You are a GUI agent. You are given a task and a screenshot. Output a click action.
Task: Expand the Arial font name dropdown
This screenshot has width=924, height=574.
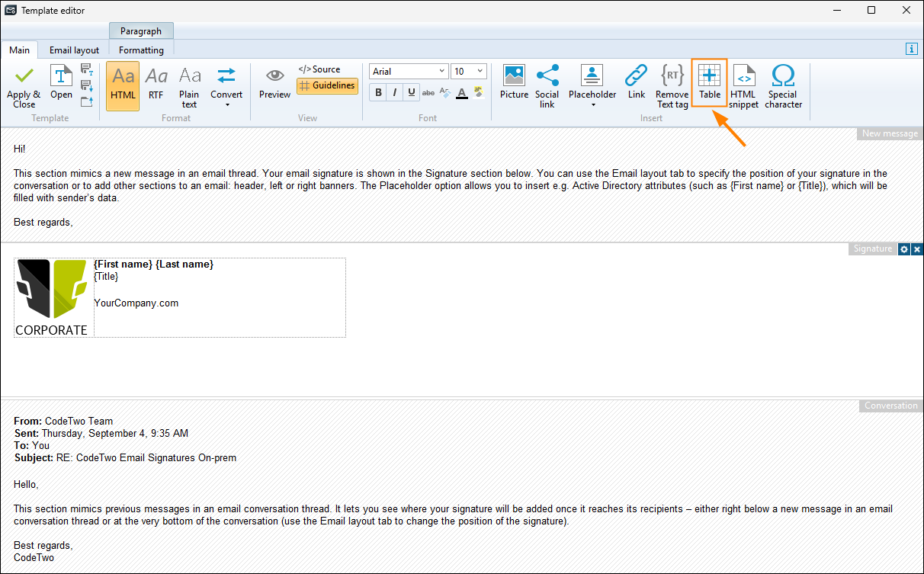coord(442,72)
